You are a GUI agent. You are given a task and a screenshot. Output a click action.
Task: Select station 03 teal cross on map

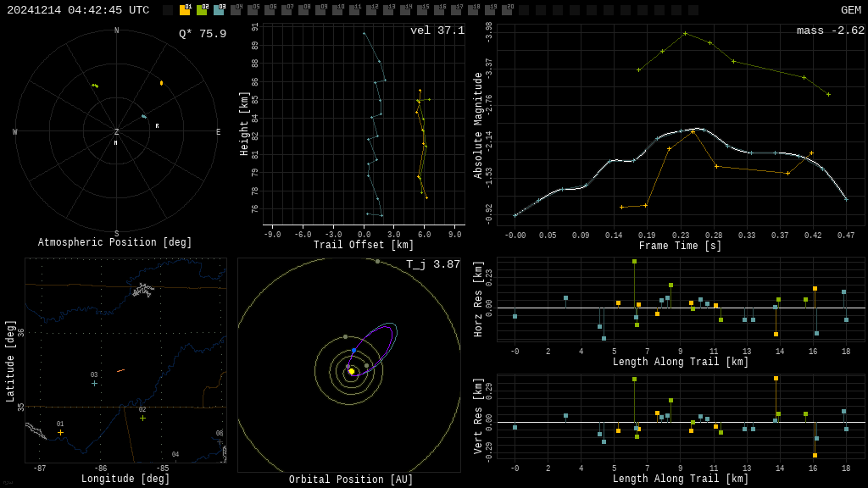[94, 383]
